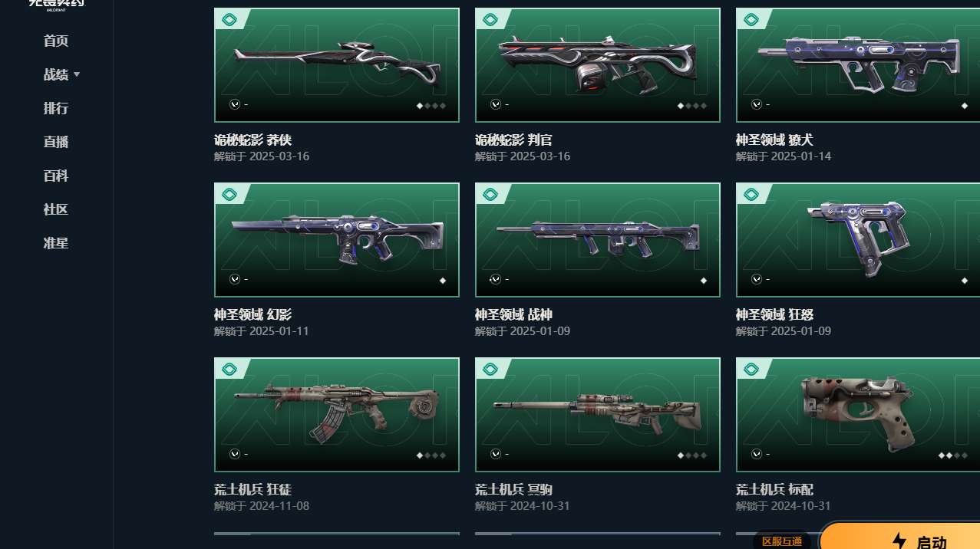Click the orange 启动 launch button
Image resolution: width=980 pixels, height=549 pixels.
[900, 537]
